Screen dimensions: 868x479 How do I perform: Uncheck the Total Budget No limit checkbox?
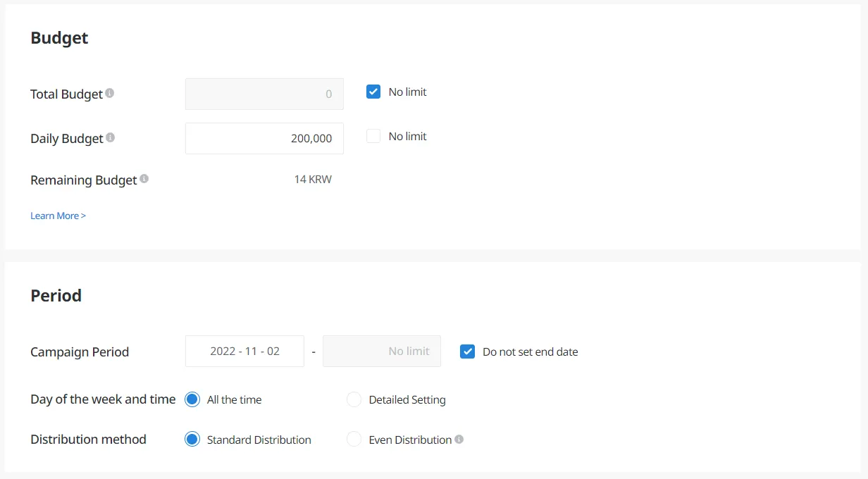coord(373,92)
